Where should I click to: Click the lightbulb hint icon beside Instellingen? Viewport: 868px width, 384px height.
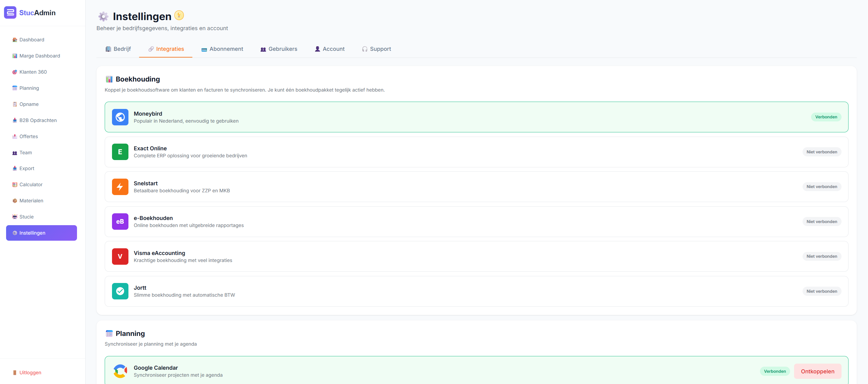point(179,16)
